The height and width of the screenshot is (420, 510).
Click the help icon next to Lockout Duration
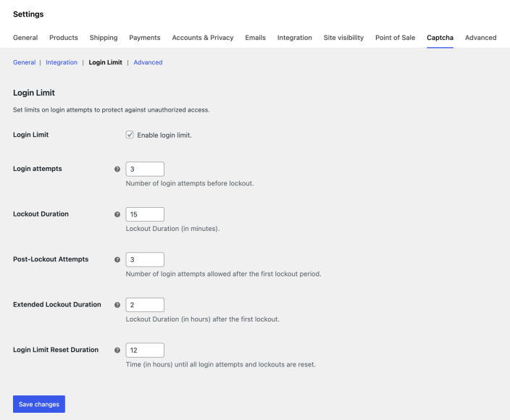pos(117,214)
